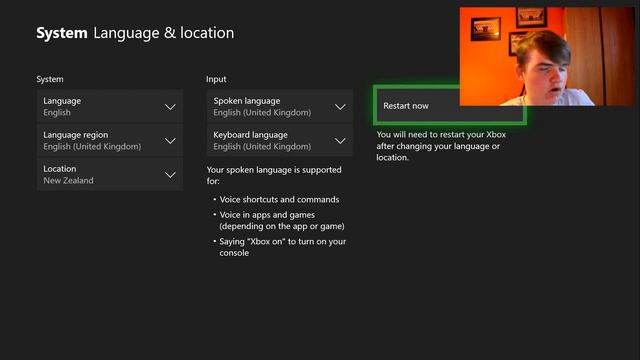This screenshot has height=360, width=640.
Task: Click 'Your spoken language is supported for:' text
Action: 274,175
